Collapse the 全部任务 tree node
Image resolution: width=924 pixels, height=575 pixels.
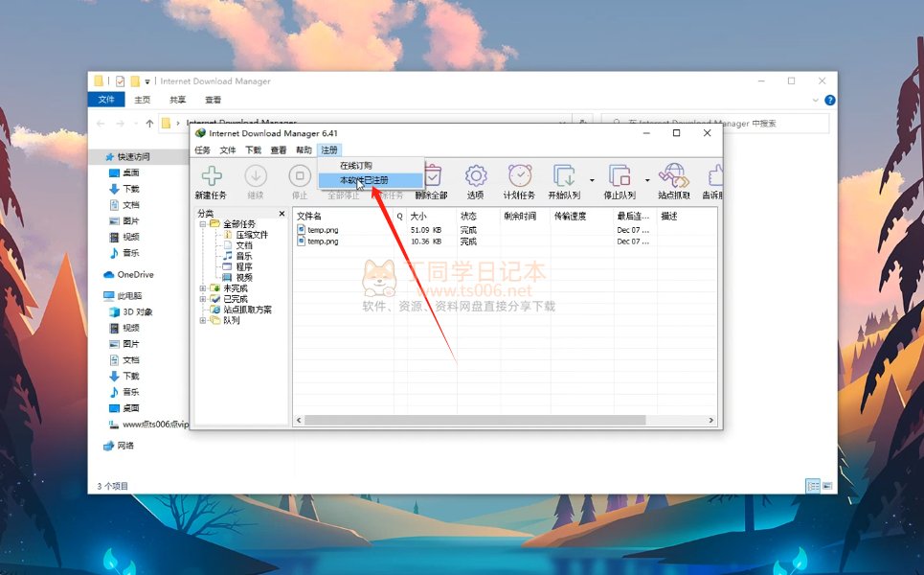(203, 224)
